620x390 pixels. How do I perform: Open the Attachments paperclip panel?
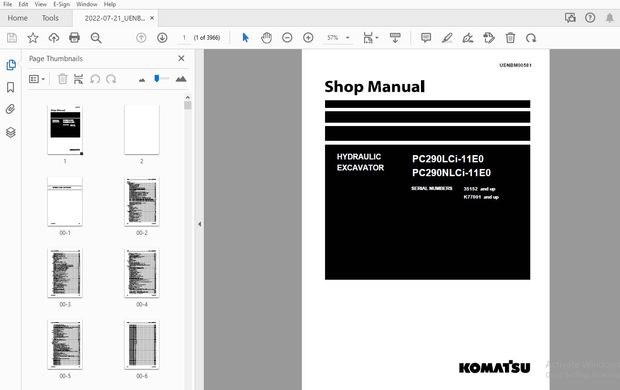11,109
